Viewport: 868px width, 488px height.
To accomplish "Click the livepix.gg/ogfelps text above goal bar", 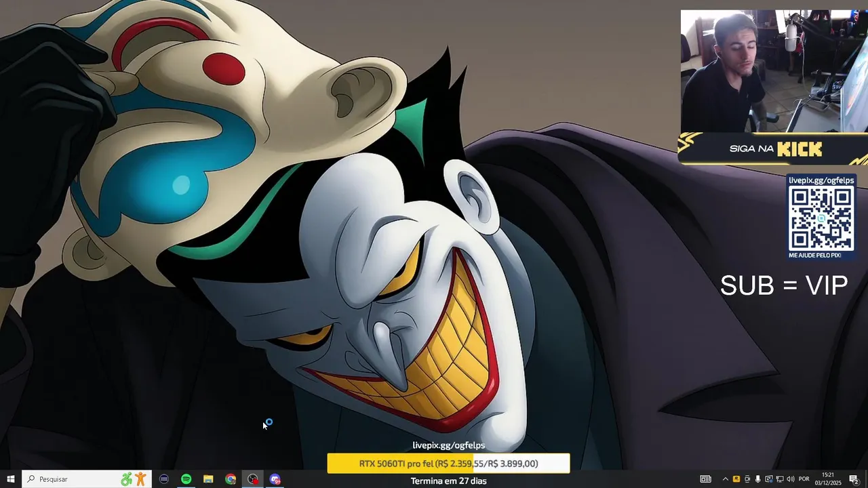I will point(448,445).
